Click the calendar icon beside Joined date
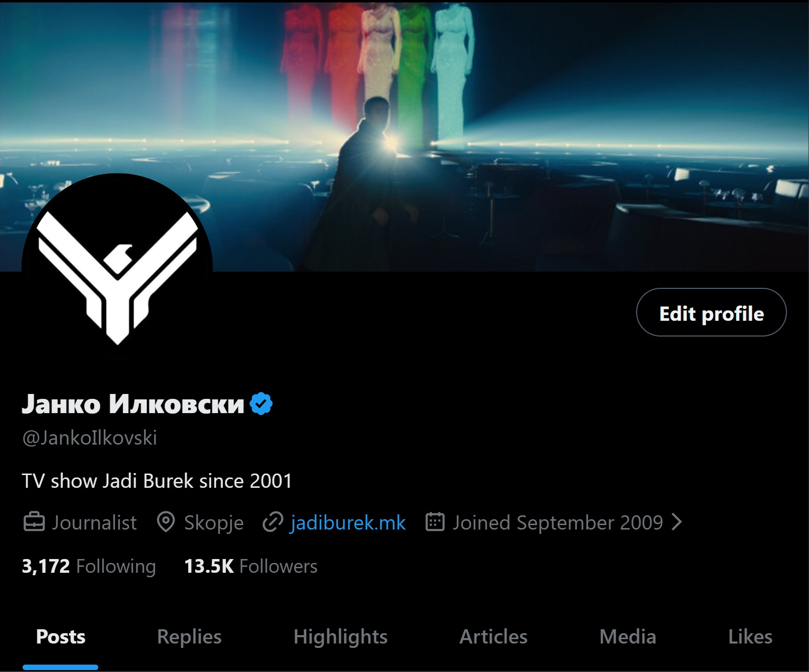This screenshot has height=672, width=809. [435, 522]
